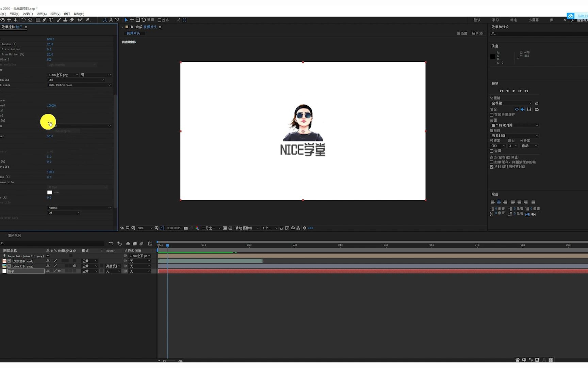
Task: Switch to the 标准 workspace
Action: [x=513, y=20]
